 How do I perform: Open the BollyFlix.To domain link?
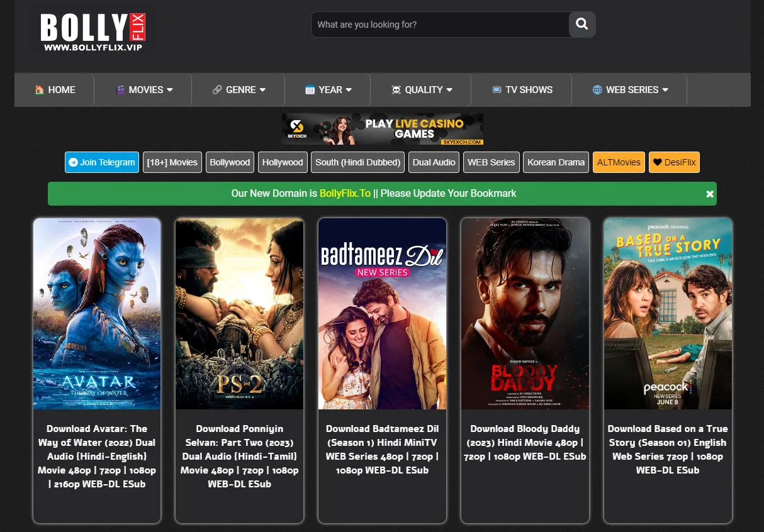pyautogui.click(x=345, y=193)
